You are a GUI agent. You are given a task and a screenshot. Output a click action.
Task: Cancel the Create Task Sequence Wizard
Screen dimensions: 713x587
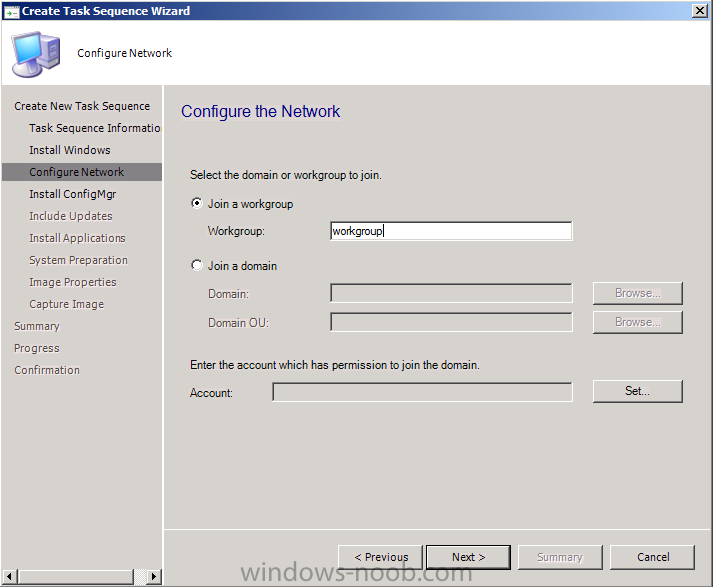(x=653, y=557)
